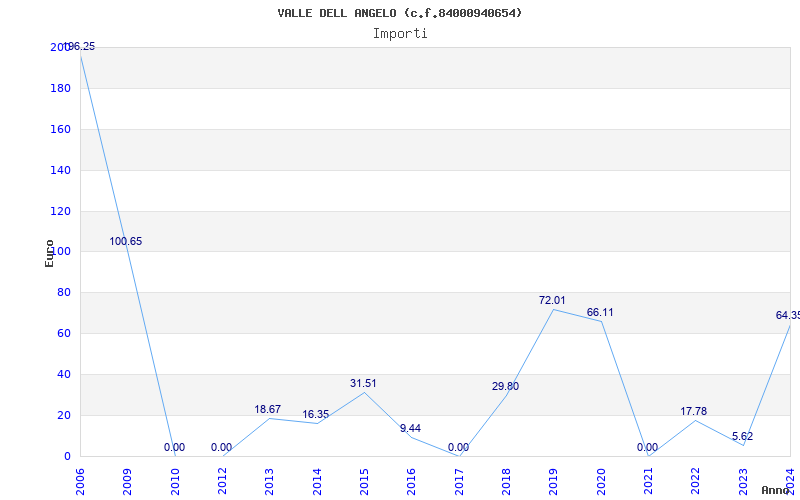Click the 5.62 value label
The height and width of the screenshot is (500, 800).
742,437
